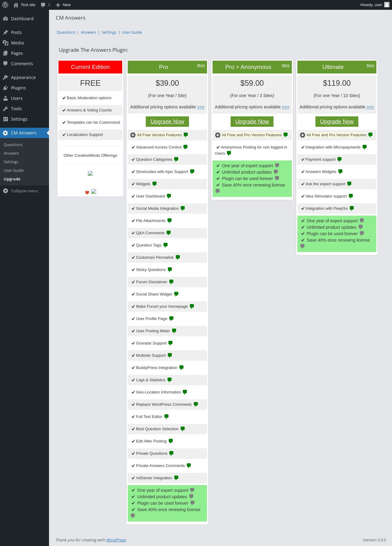Click More in the Ultimate header
The width and height of the screenshot is (392, 546).
371,65
